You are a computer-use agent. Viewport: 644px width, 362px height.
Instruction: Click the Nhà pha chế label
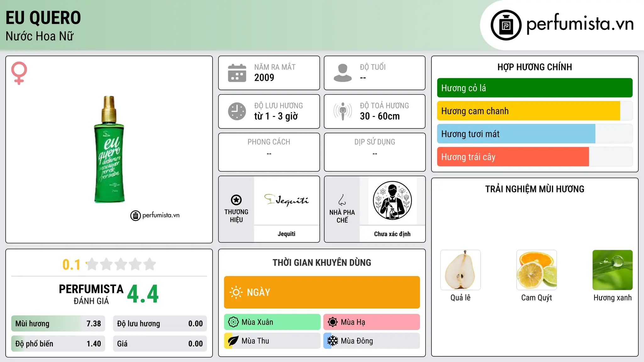342,216
